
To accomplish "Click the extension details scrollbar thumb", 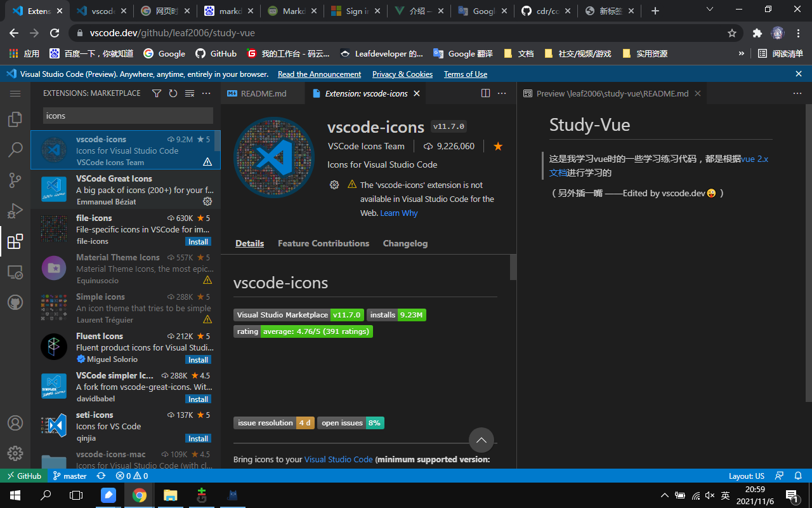I will (513, 267).
